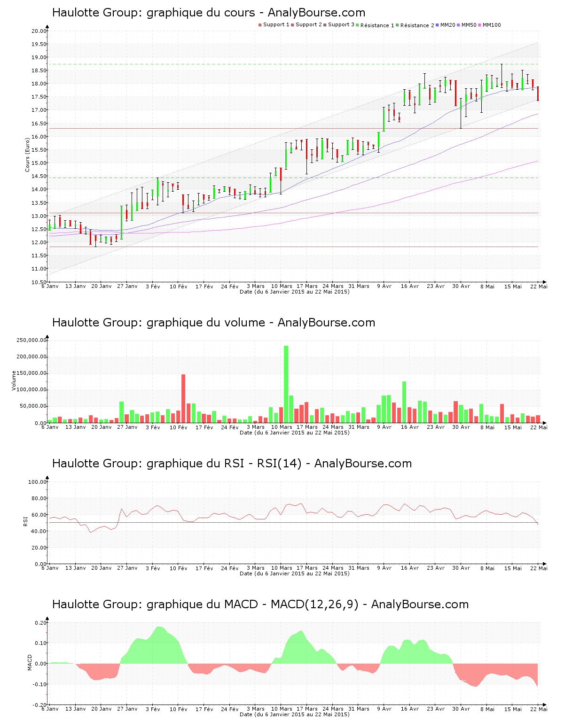Viewport: 564px width, 728px height.
Task: Click the 0.20 value on MACD axis
Action: [40, 623]
